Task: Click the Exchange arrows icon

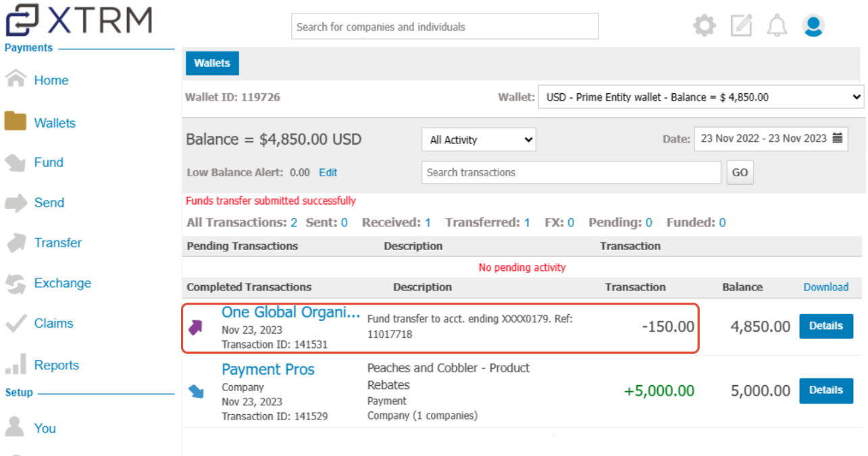Action: (x=16, y=283)
